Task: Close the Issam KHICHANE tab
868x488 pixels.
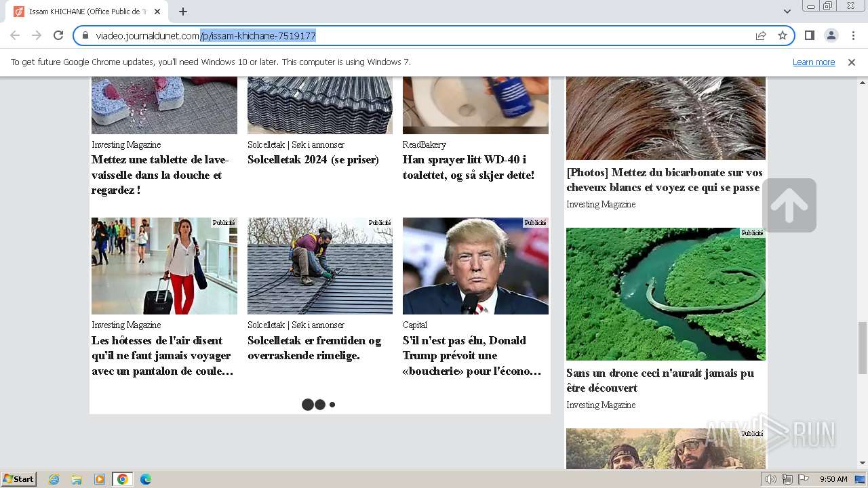Action: (157, 12)
